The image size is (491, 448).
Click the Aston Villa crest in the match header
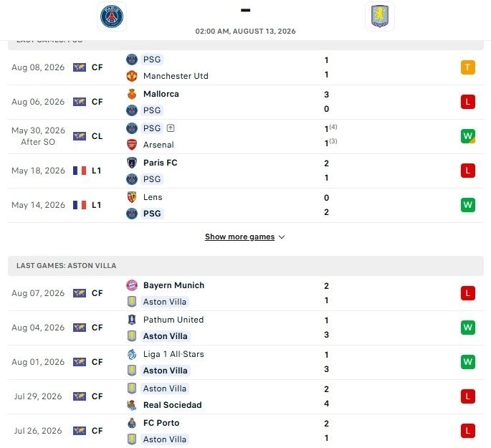pos(379,16)
